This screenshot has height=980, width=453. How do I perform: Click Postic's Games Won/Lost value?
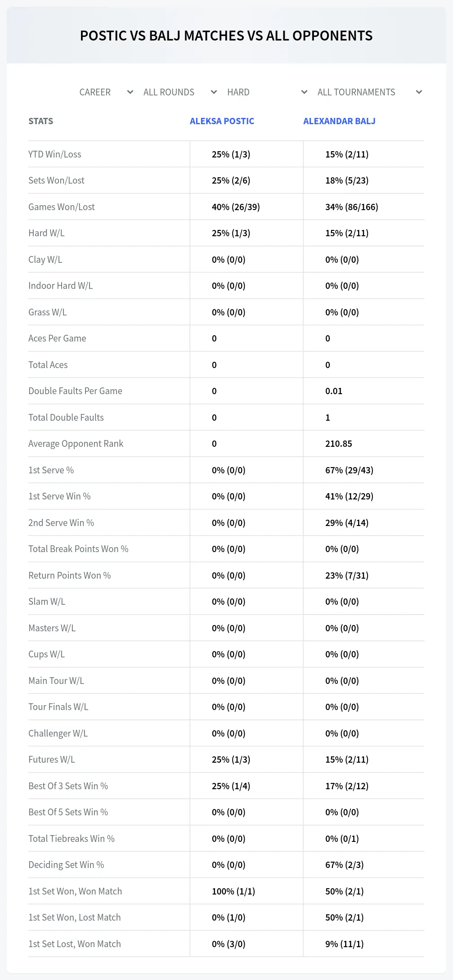(x=236, y=207)
